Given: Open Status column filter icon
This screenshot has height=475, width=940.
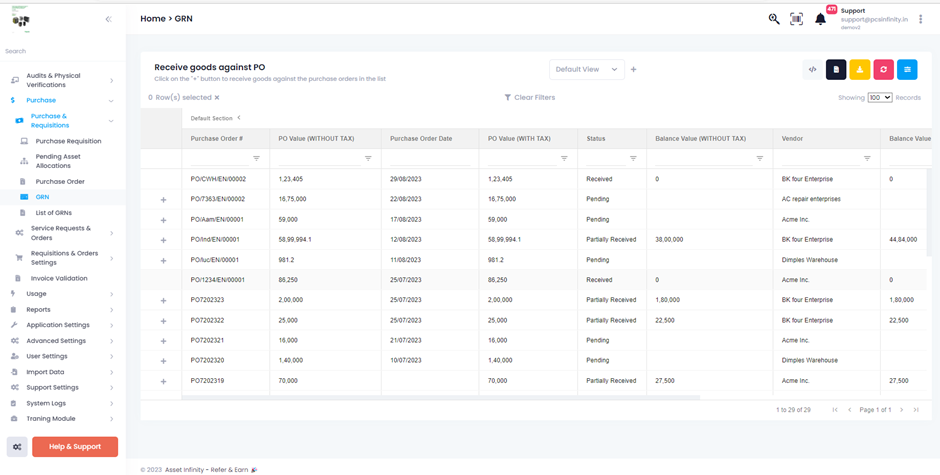Looking at the screenshot, I should pos(633,158).
